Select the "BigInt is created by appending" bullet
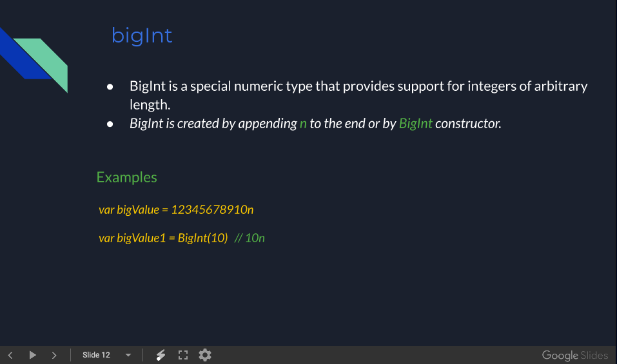The height and width of the screenshot is (364, 617). point(213,124)
